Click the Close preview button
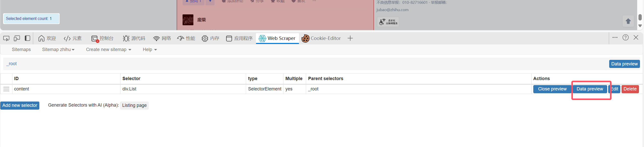The image size is (644, 147). [x=552, y=89]
